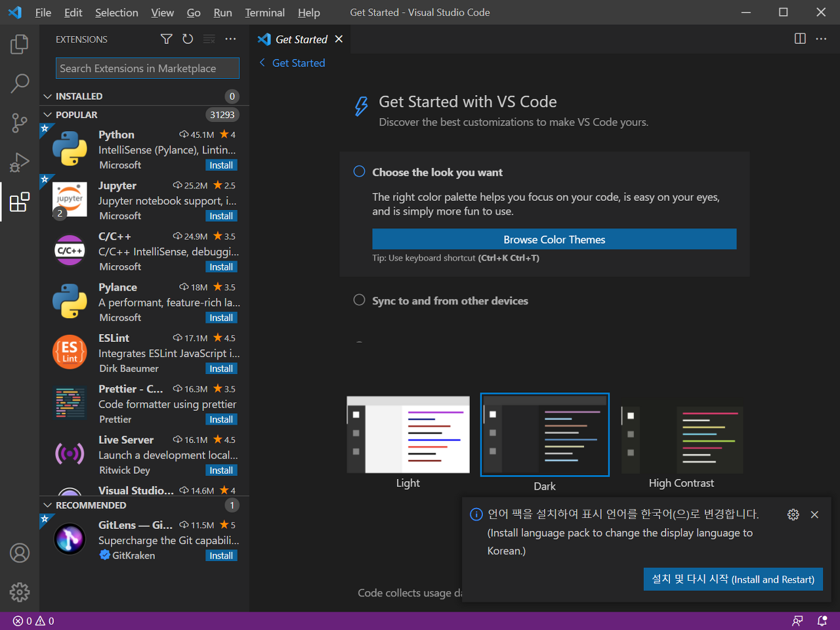Split the editor to the right
840x630 pixels.
800,39
